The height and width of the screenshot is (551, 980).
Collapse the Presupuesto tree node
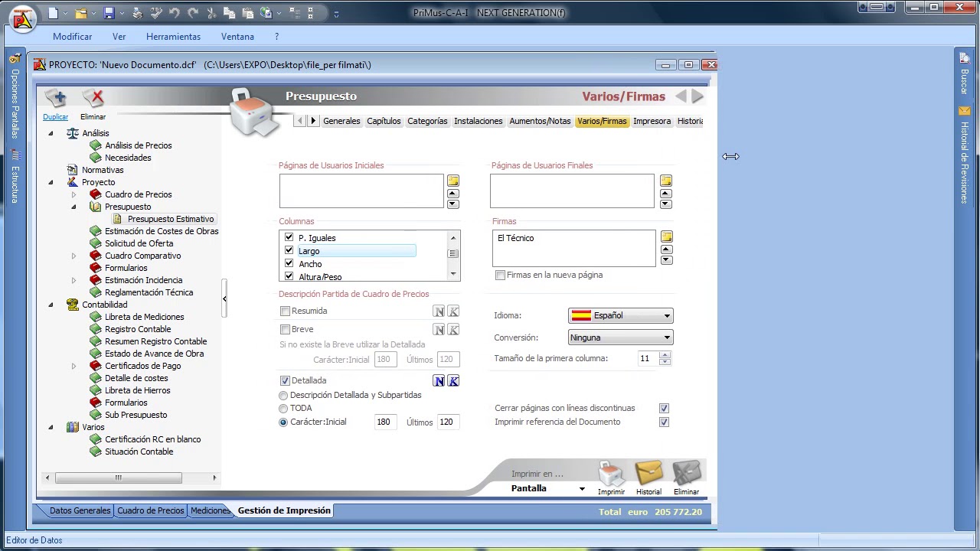click(x=73, y=207)
